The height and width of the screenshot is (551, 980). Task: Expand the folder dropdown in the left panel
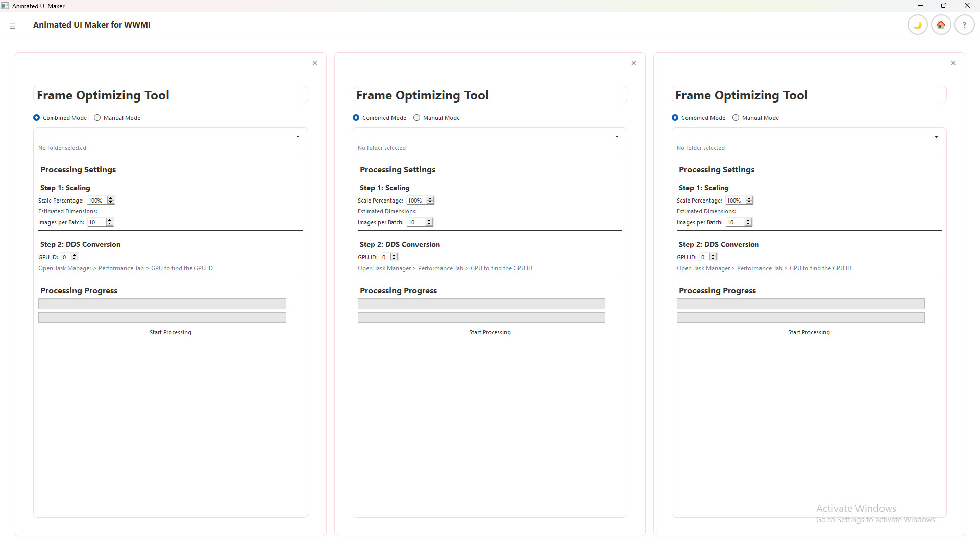click(x=298, y=137)
